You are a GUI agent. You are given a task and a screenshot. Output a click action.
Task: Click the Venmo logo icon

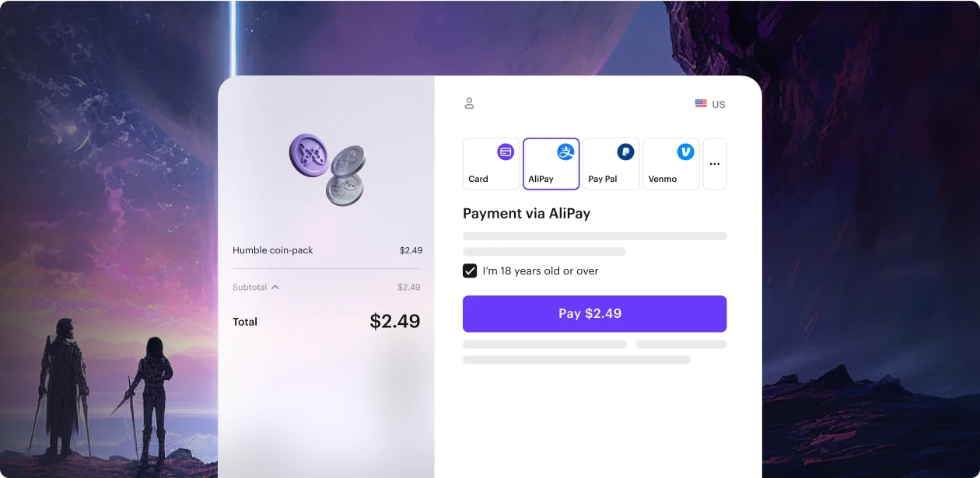[x=685, y=152]
